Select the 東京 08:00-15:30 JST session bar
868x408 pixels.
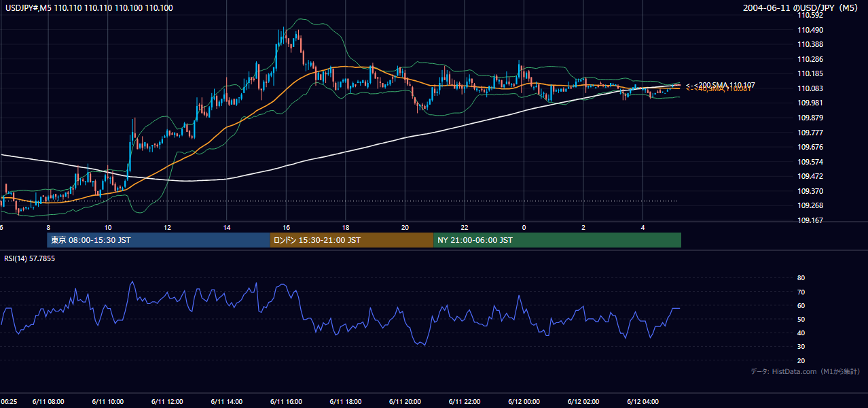[158, 240]
